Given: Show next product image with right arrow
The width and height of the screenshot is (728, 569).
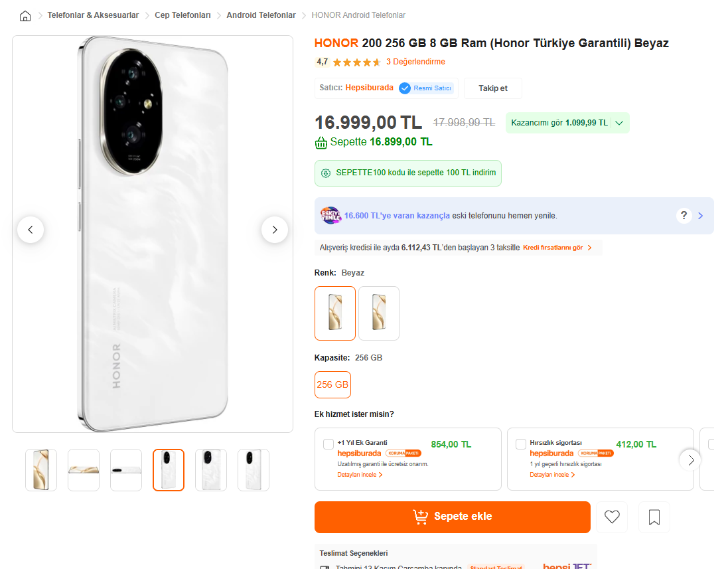Looking at the screenshot, I should tap(275, 230).
